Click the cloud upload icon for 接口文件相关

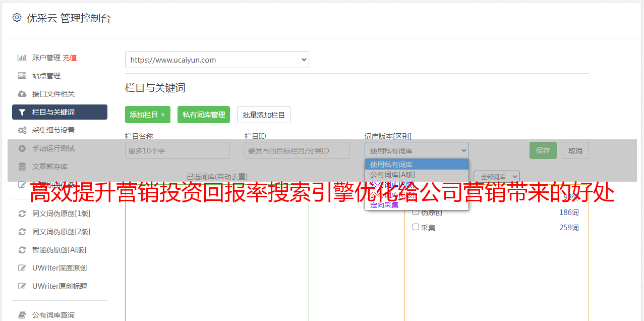(x=22, y=94)
